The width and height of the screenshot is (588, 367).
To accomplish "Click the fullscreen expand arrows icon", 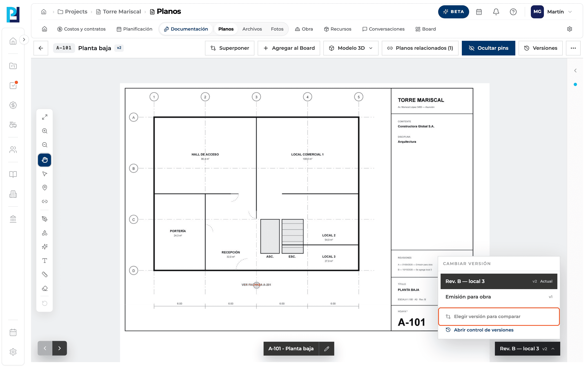I will 45,117.
